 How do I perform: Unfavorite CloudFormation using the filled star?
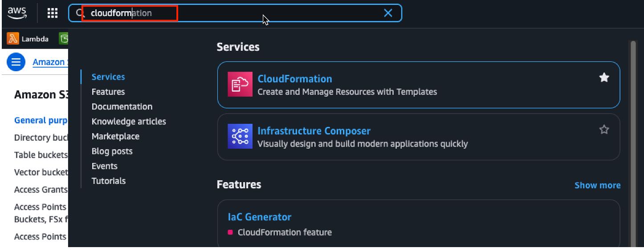[x=604, y=78]
